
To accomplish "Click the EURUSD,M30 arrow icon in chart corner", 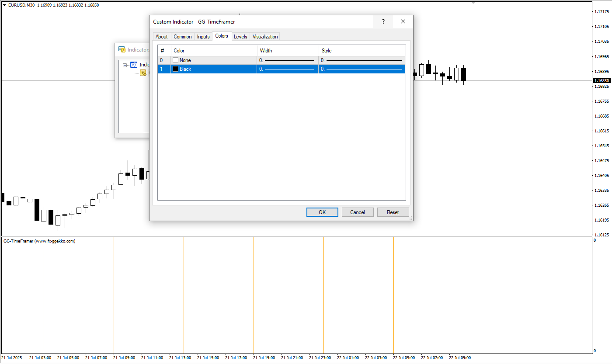I will [x=4, y=5].
